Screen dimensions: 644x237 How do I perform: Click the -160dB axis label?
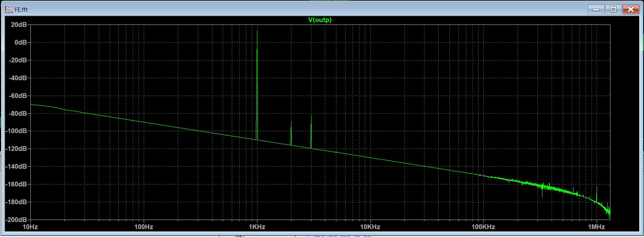tap(16, 184)
